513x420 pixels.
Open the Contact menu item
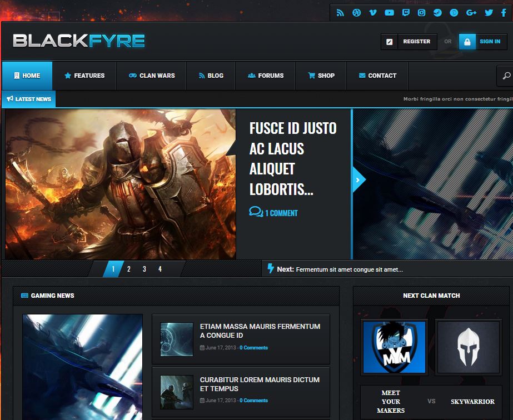click(377, 76)
